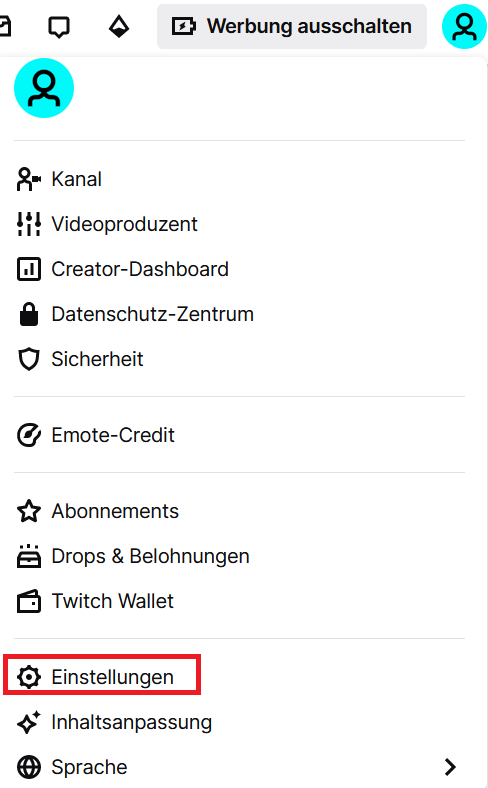Open the Kanal text link
The image size is (488, 788).
76,179
